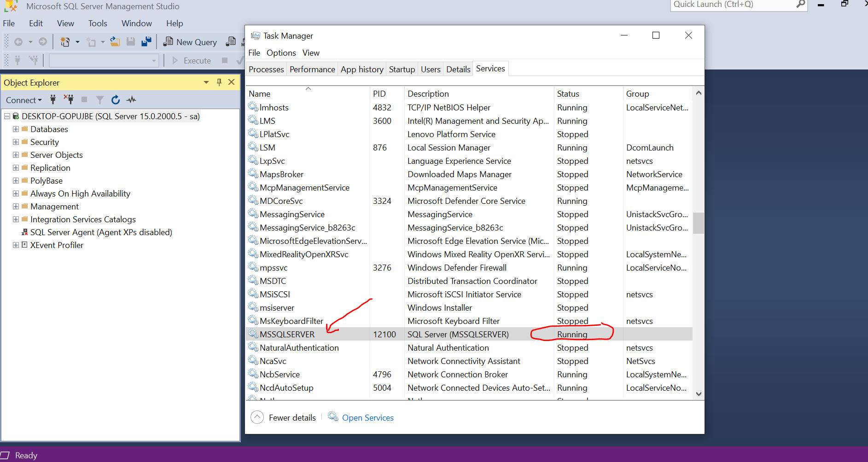Expand the Databases node
This screenshot has width=868, height=462.
click(16, 129)
